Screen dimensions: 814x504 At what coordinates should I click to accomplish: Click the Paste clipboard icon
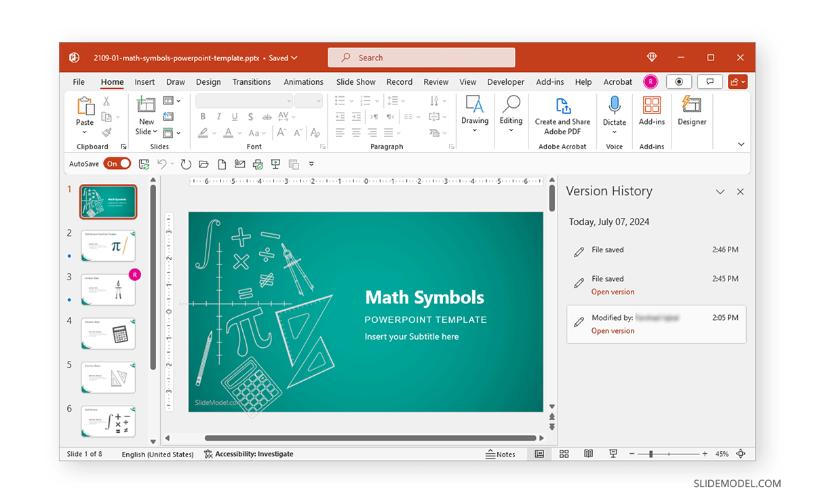(x=85, y=106)
